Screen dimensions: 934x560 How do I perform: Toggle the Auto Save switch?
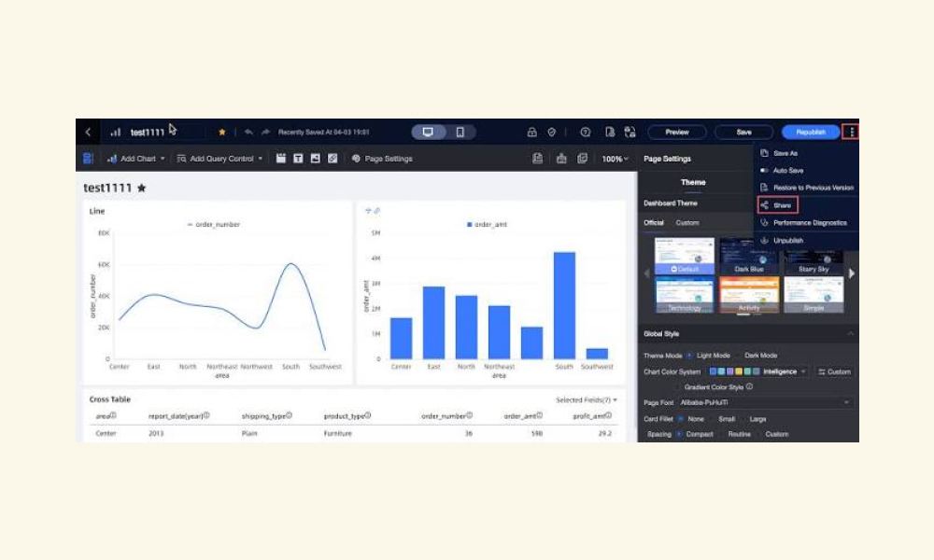point(765,171)
